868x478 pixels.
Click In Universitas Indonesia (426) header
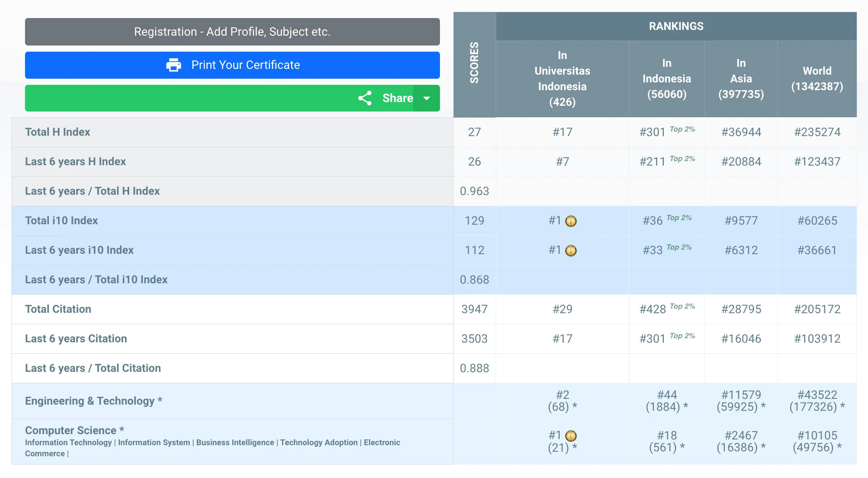[x=562, y=79]
